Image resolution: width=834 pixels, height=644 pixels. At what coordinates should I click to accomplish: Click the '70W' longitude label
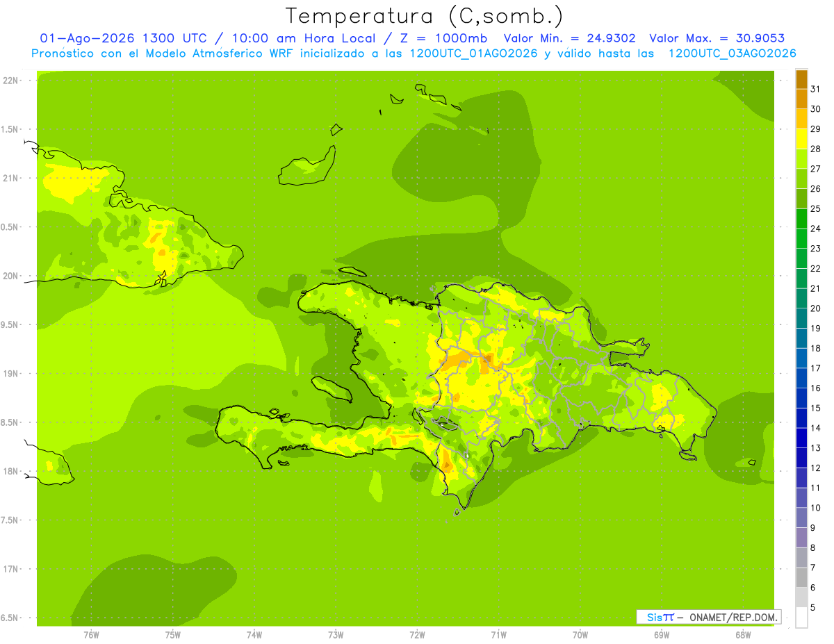(580, 635)
